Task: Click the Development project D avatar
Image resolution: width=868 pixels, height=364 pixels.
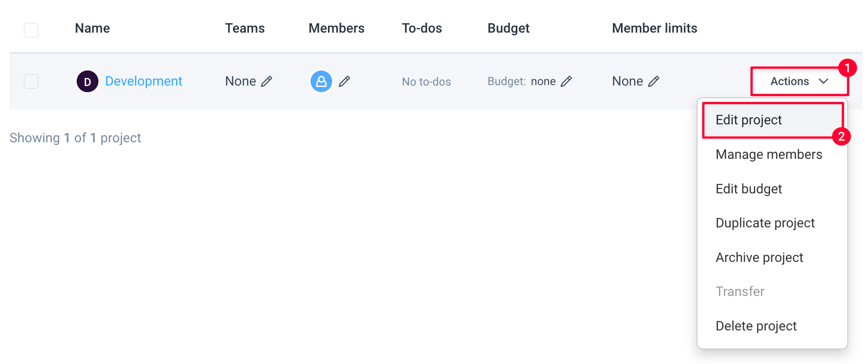Action: [88, 81]
